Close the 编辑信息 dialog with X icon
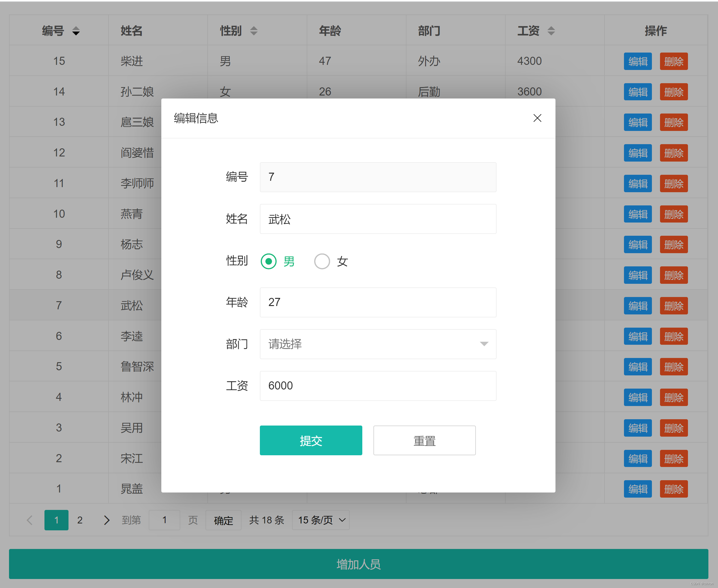 537,118
